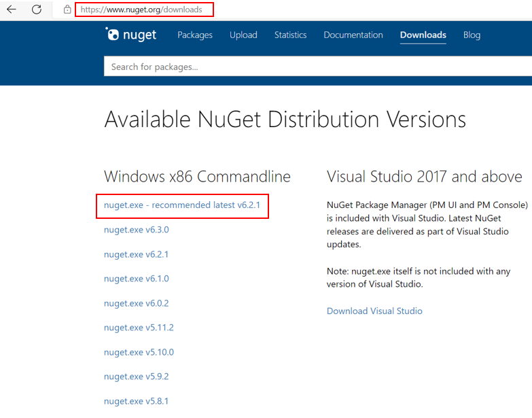
Task: Click the plain nuget.exe v6.2.1 link
Action: [136, 254]
